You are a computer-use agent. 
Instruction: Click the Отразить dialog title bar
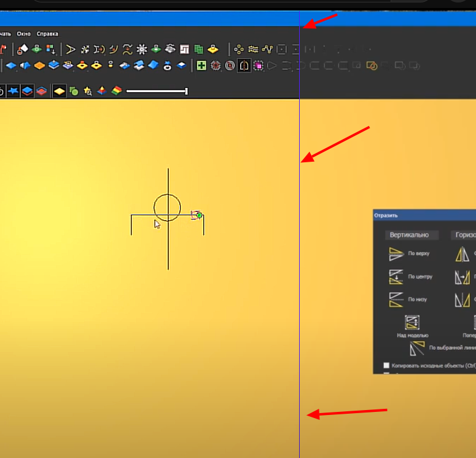point(424,215)
